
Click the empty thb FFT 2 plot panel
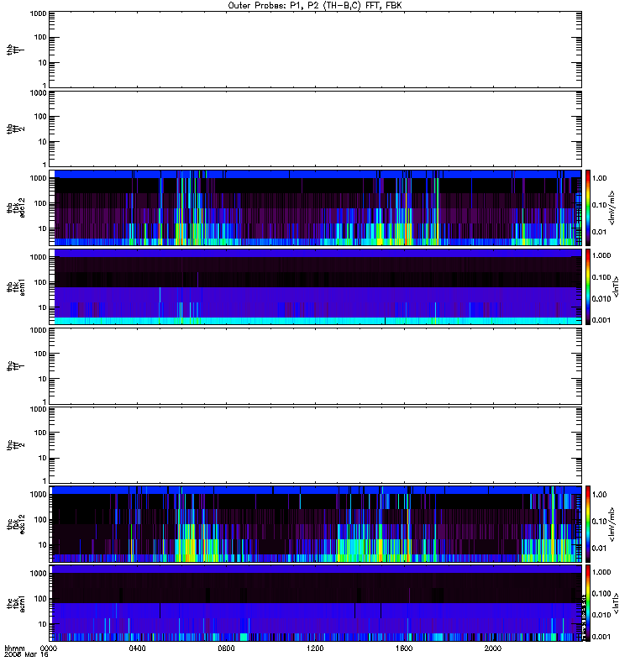316,129
